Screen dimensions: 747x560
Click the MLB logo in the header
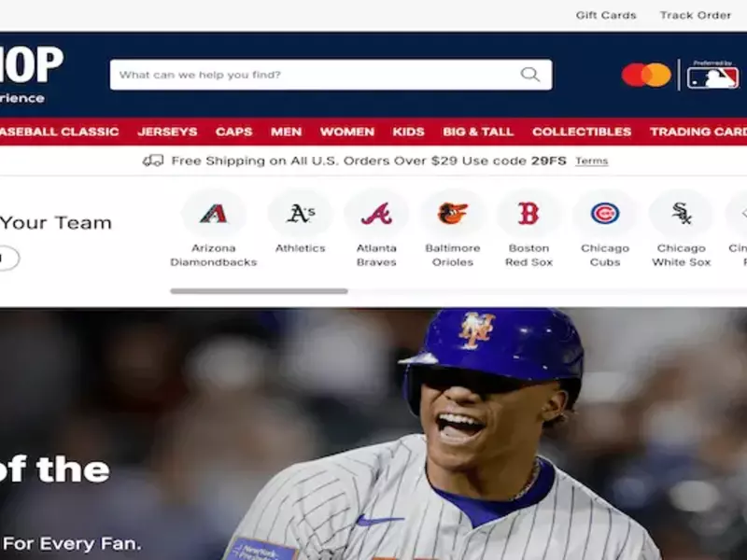(x=712, y=76)
